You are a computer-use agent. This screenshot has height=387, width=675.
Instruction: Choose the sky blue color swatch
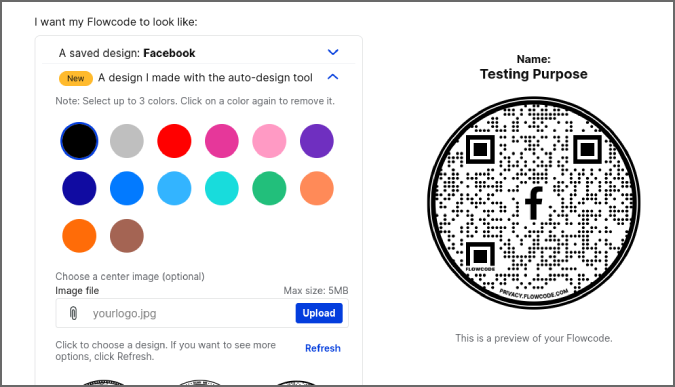point(174,188)
